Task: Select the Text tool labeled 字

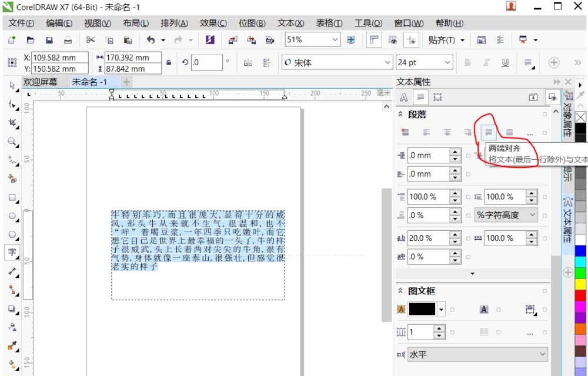Action: point(12,253)
